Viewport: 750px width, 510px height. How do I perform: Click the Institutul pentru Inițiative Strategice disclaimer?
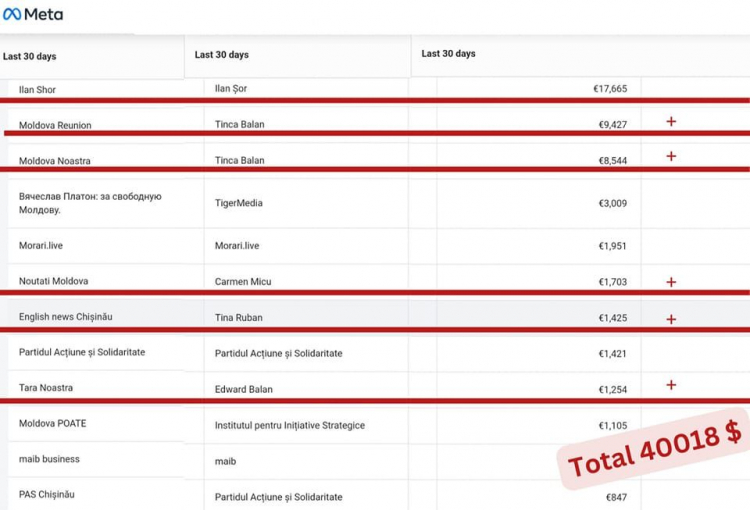click(x=290, y=425)
